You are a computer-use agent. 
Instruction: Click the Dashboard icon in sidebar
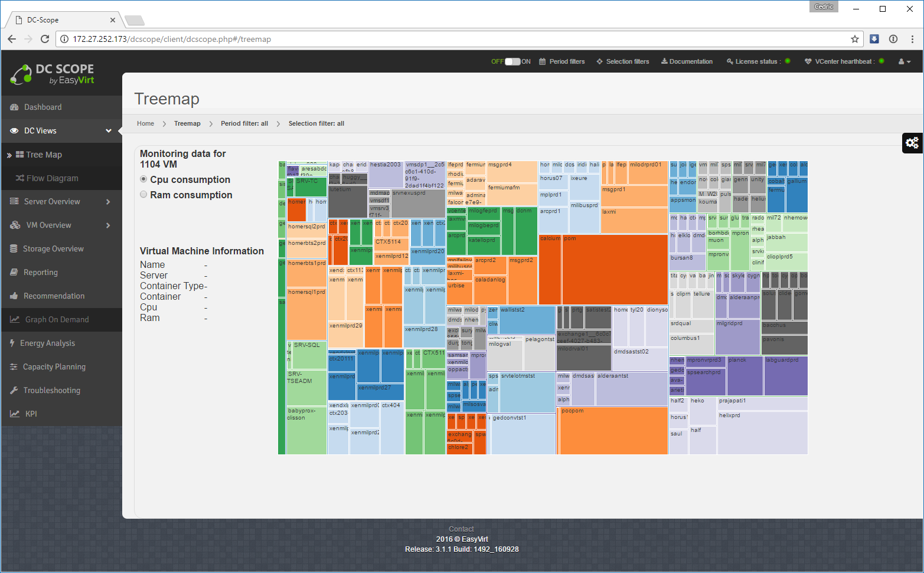pos(15,107)
